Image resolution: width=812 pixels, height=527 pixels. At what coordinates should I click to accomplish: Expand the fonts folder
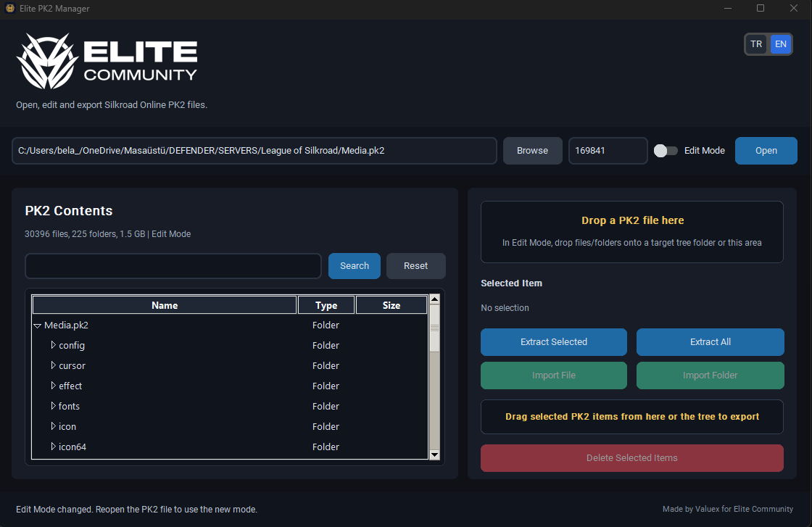(x=53, y=406)
